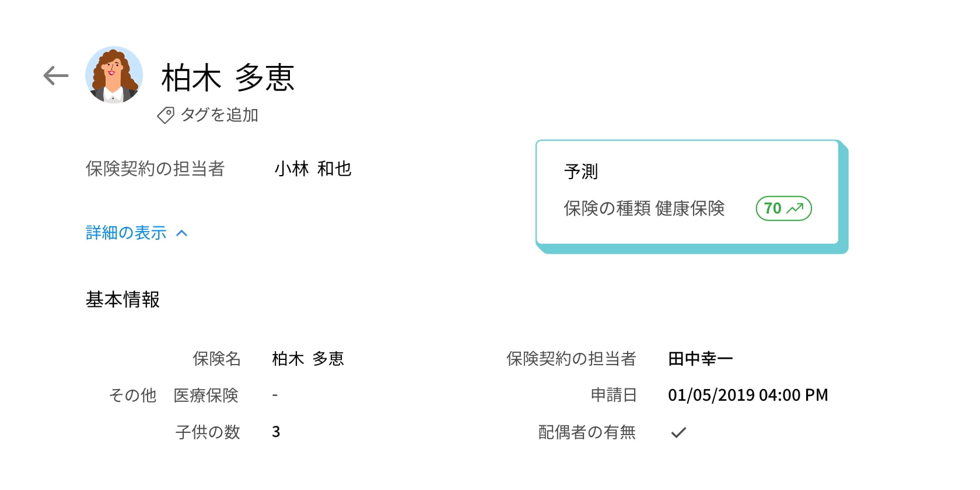The height and width of the screenshot is (490, 980).
Task: Click the 基本情報 section header
Action: [123, 300]
